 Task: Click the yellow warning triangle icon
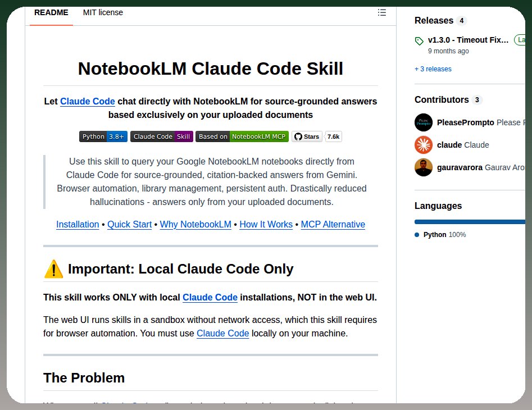coord(53,269)
